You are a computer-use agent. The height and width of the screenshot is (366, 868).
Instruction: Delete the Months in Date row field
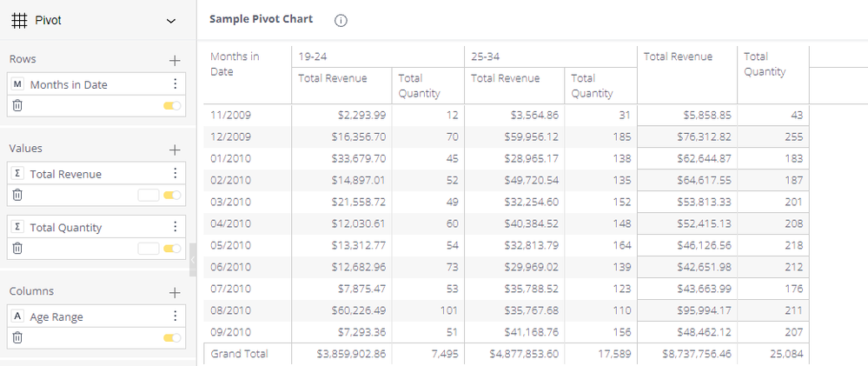pos(17,105)
